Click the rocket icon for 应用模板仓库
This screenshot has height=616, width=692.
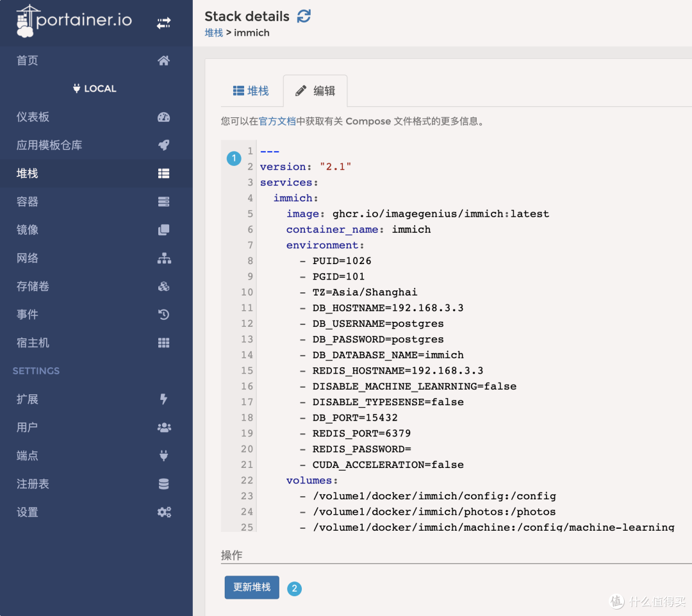(x=164, y=146)
